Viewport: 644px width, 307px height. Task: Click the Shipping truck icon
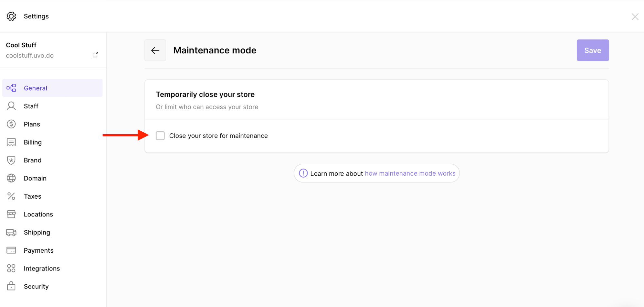tap(11, 232)
